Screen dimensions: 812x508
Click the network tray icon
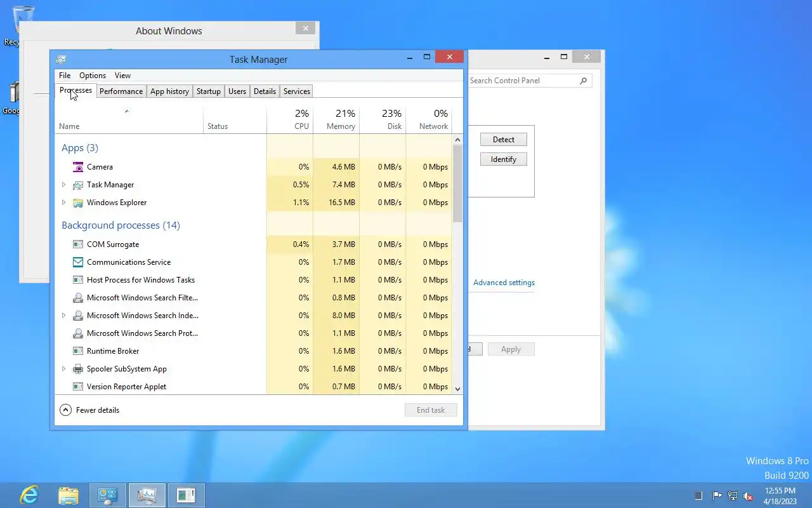point(733,496)
